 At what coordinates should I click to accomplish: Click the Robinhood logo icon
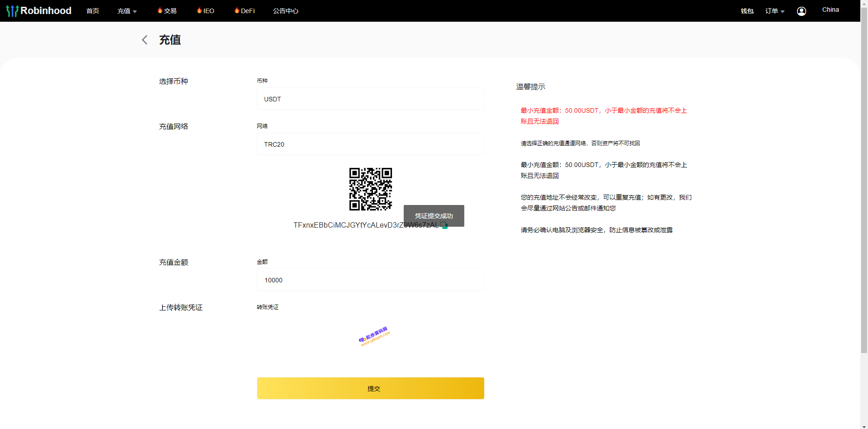click(x=12, y=11)
